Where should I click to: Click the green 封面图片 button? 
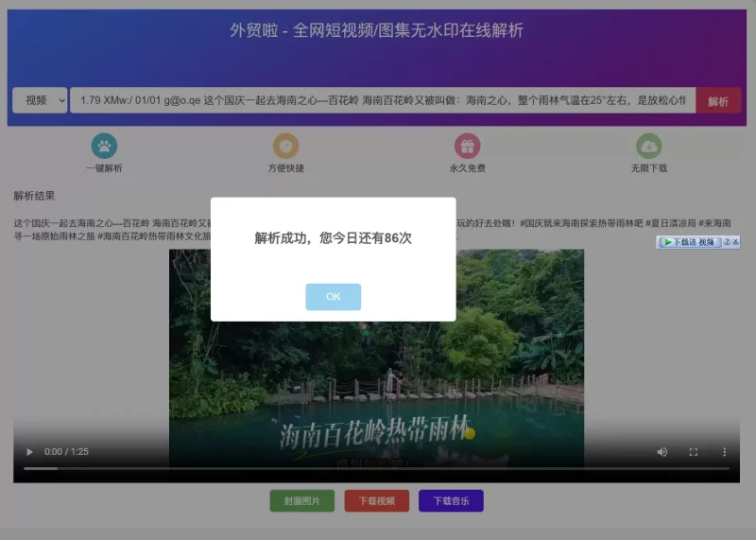pyautogui.click(x=301, y=501)
